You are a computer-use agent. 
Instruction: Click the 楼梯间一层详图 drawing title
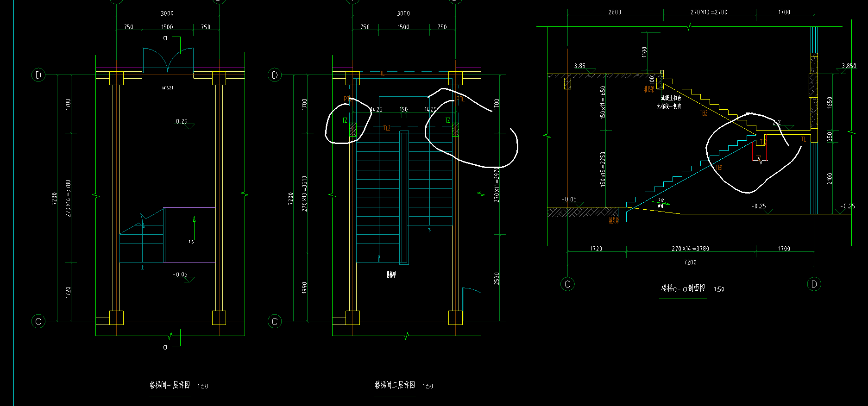click(x=170, y=385)
